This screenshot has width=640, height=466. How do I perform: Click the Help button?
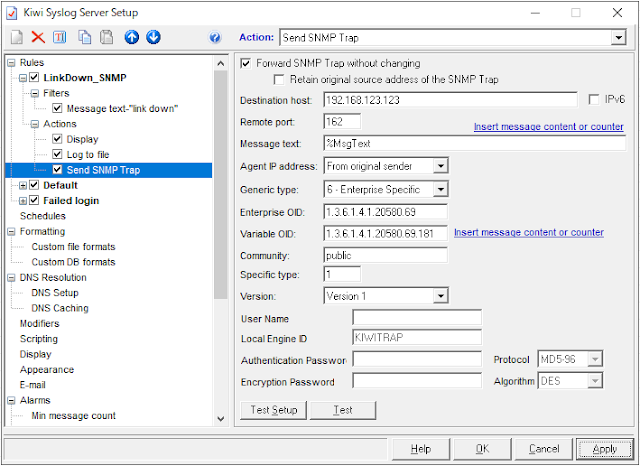click(421, 449)
